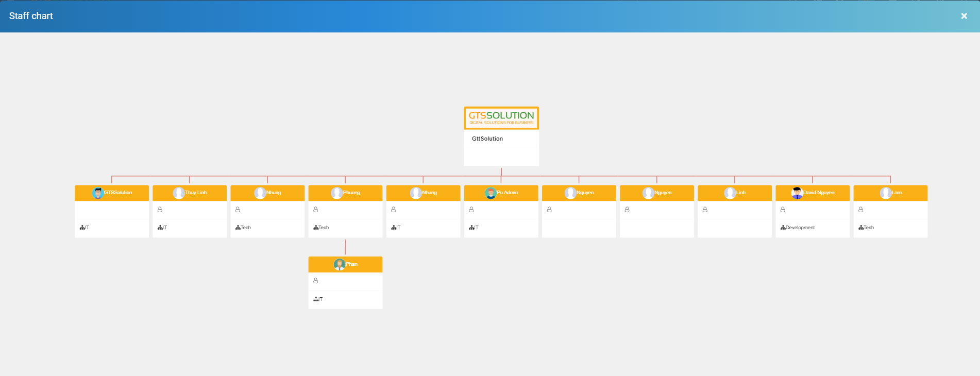The height and width of the screenshot is (376, 980).
Task: Select the Lam name header
Action: pos(897,193)
